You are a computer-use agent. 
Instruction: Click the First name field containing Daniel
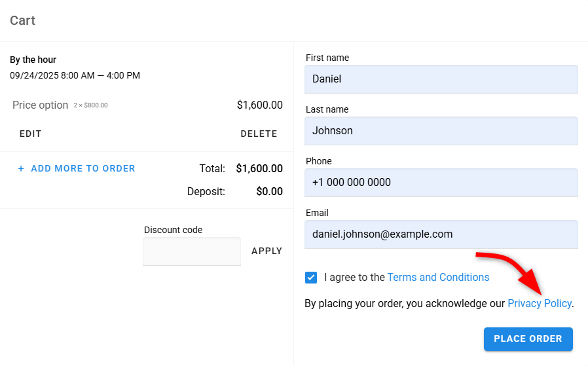(441, 79)
